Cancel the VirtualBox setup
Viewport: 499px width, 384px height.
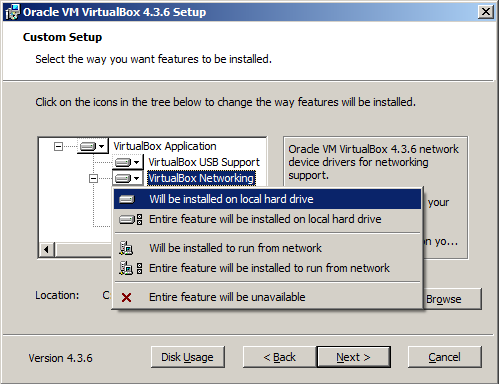[x=445, y=357]
